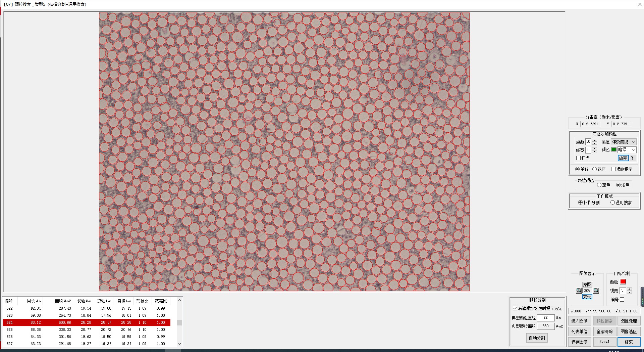The width and height of the screenshot is (644, 352).
Task: Uncheck 右键添加颗粒时提示选定
Action: [515, 308]
